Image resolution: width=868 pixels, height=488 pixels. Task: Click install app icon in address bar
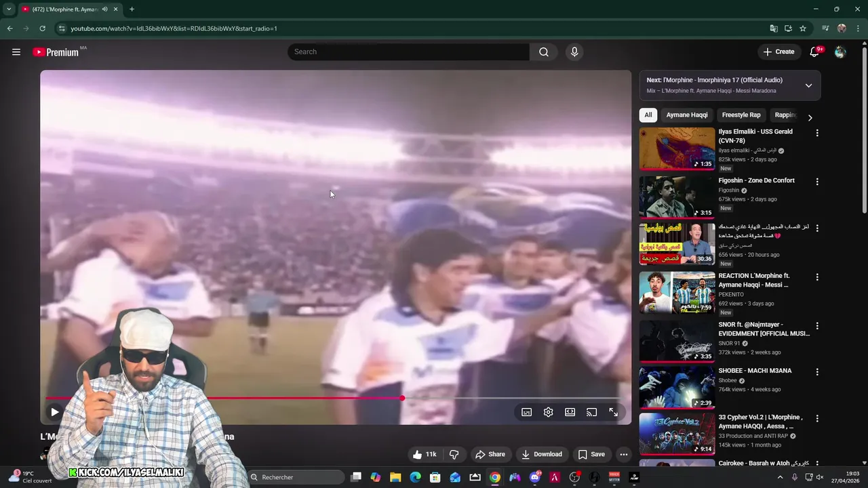coord(788,28)
